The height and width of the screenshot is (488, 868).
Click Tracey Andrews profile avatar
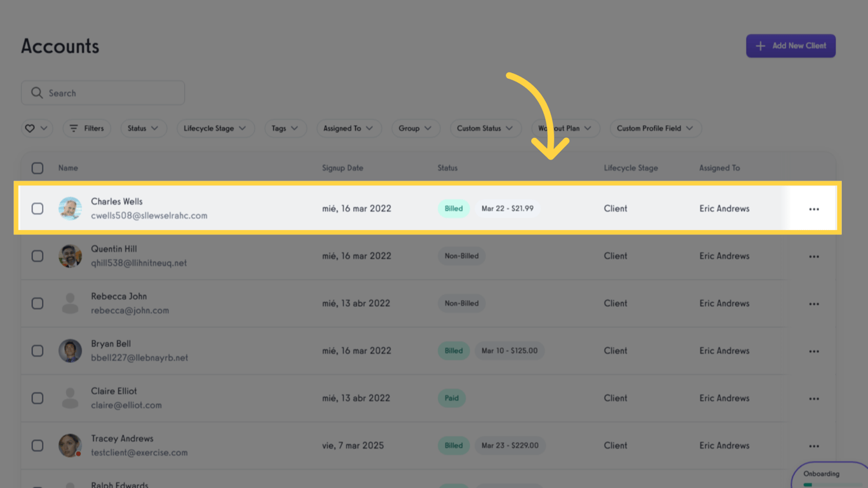tap(70, 445)
